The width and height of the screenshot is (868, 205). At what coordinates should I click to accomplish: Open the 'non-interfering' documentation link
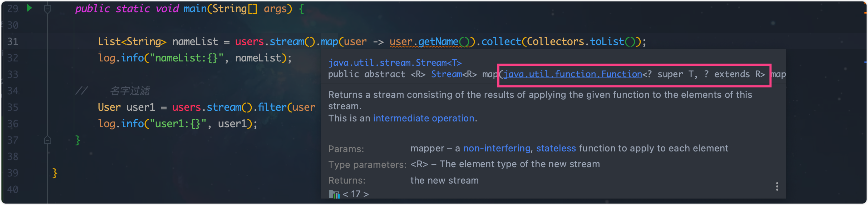(x=497, y=148)
